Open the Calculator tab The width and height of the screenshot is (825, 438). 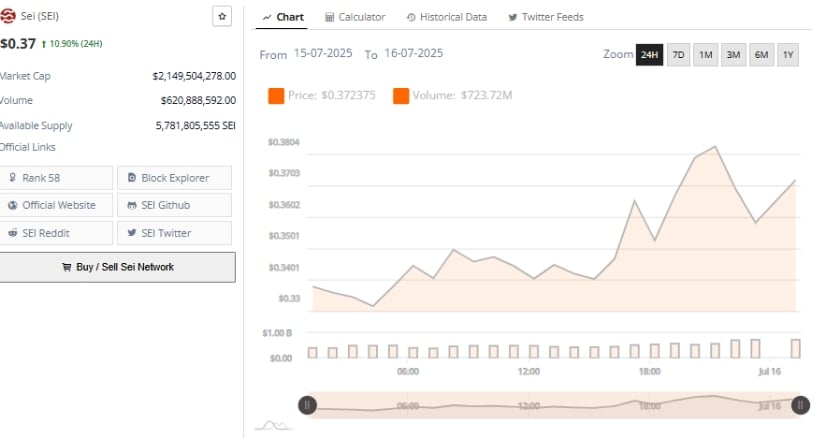coord(355,17)
